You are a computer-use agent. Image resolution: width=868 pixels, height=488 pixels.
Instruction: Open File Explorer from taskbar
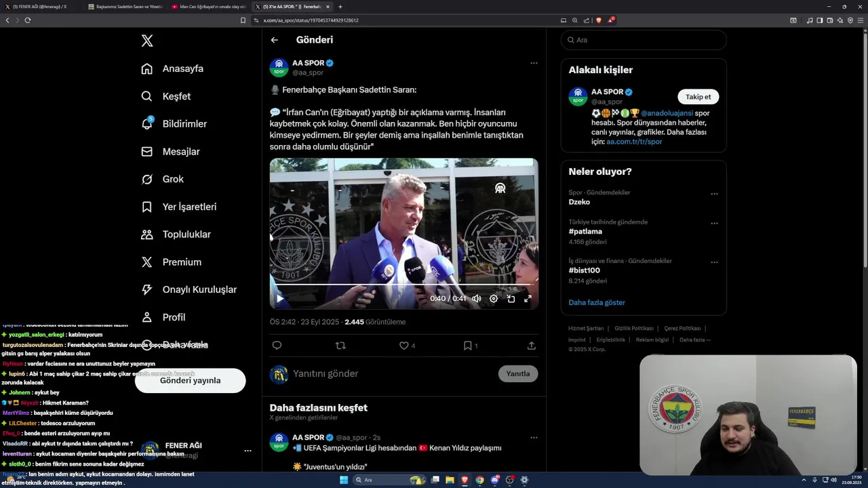coord(450,480)
